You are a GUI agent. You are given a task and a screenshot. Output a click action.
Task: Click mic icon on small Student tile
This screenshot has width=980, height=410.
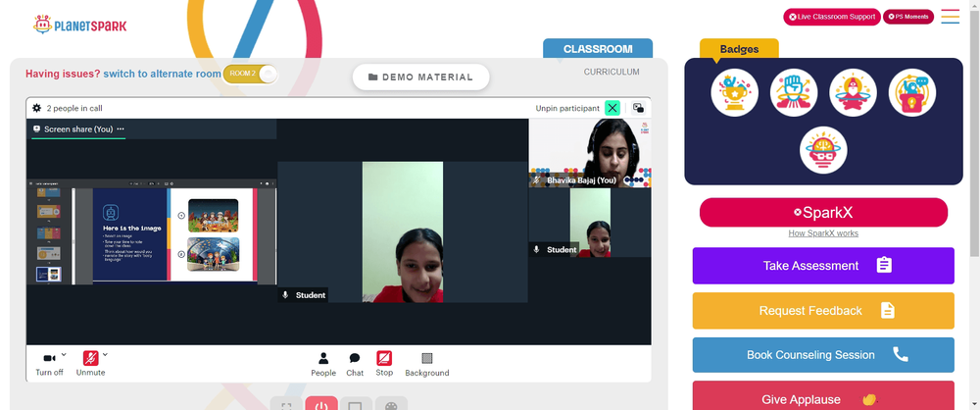536,249
